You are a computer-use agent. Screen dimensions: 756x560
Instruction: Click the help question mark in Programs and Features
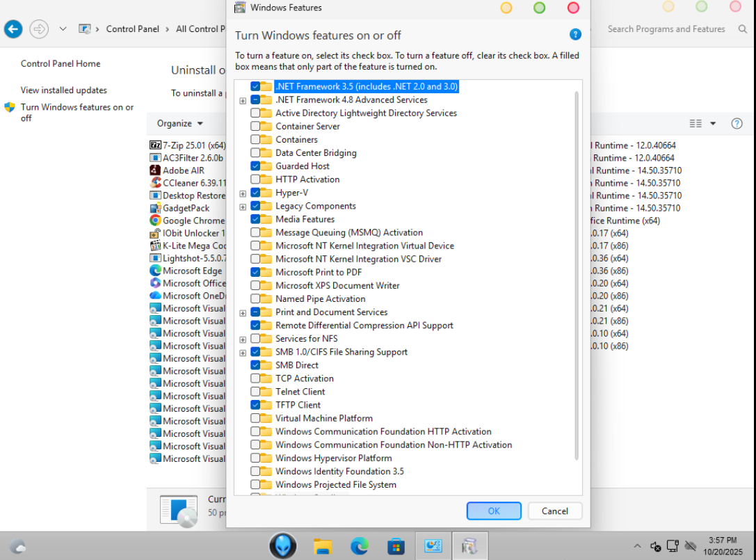pos(737,124)
